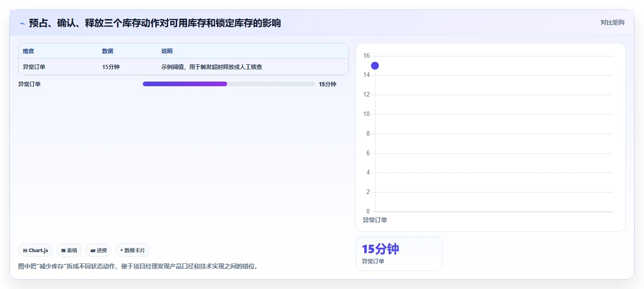Click the 示例阈值 description cell

click(x=212, y=67)
